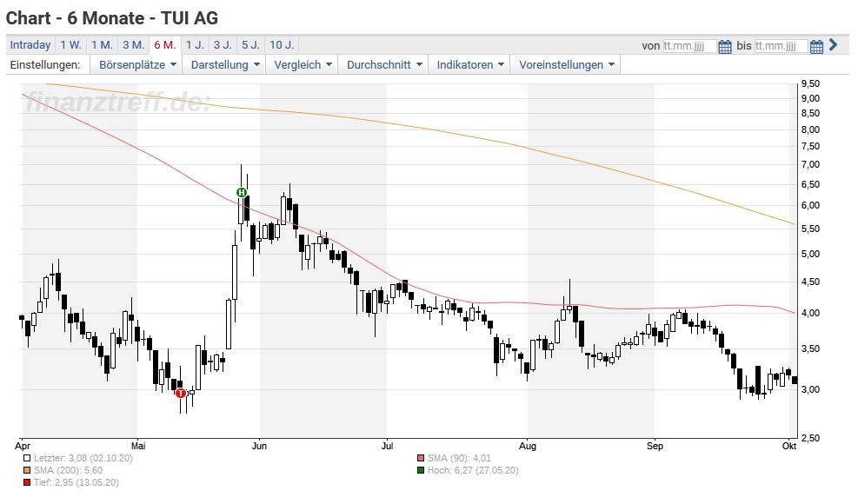
Task: Select the 6 M. chart period
Action: click(x=164, y=45)
